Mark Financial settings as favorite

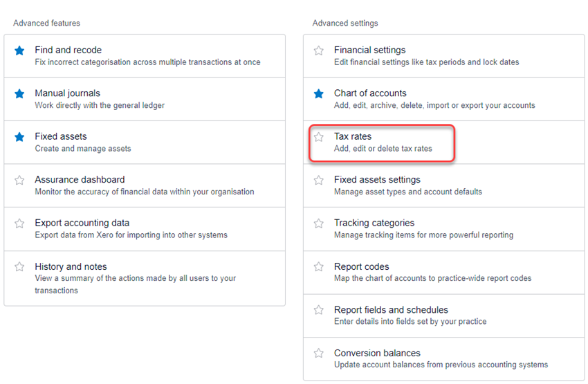point(319,51)
